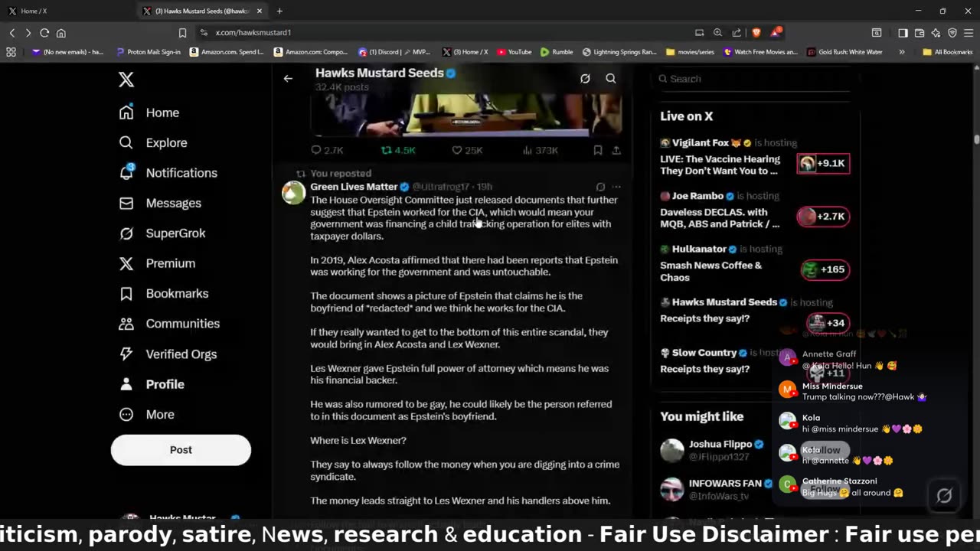Expand bookmarks overflow chevron
Image resolution: width=980 pixels, height=551 pixels.
(901, 52)
